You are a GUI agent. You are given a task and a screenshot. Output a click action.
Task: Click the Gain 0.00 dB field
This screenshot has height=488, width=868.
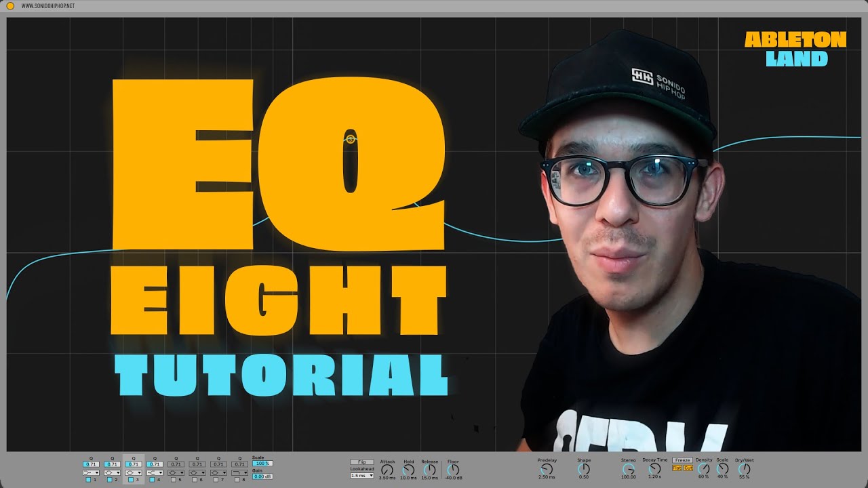(x=262, y=476)
